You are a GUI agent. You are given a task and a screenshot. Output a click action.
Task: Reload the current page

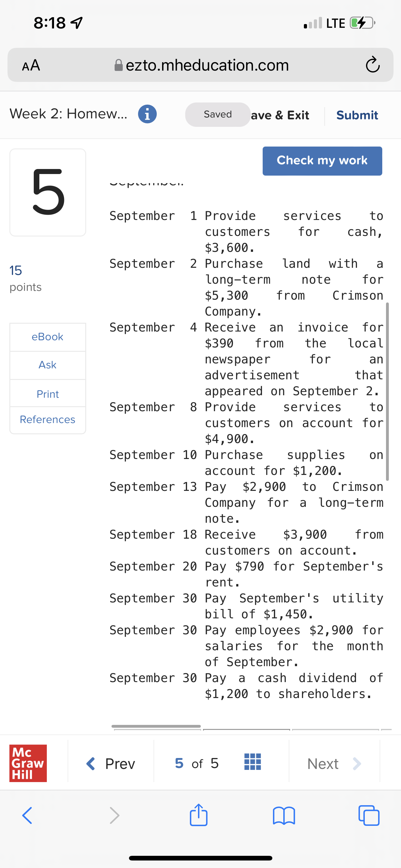[372, 65]
